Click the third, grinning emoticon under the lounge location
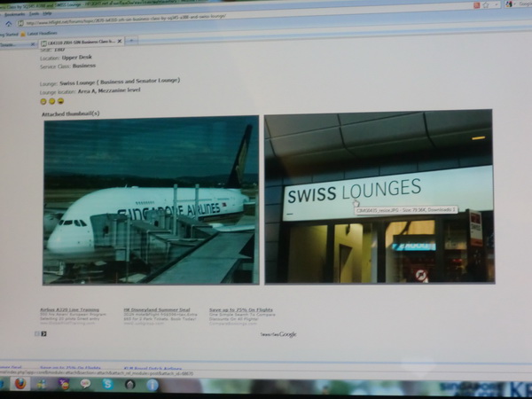This screenshot has width=532, height=399. [x=60, y=101]
